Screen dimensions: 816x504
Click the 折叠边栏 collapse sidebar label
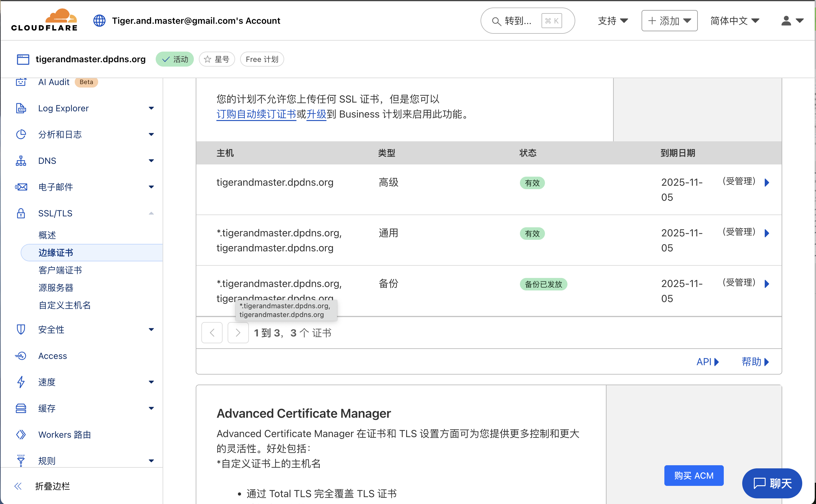[53, 486]
